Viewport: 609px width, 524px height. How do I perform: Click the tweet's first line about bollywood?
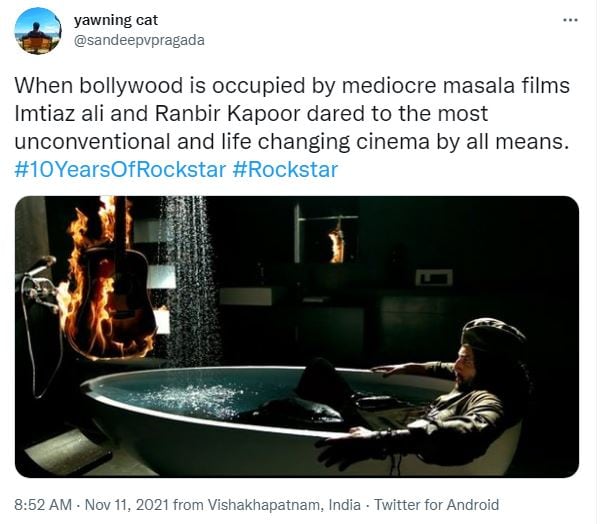[292, 86]
